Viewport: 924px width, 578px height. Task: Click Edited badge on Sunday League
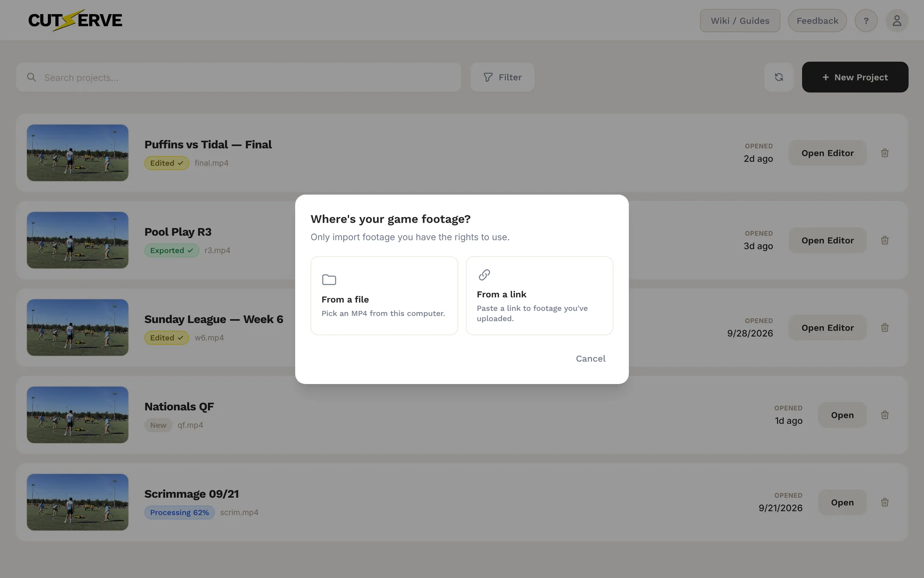[x=166, y=338]
